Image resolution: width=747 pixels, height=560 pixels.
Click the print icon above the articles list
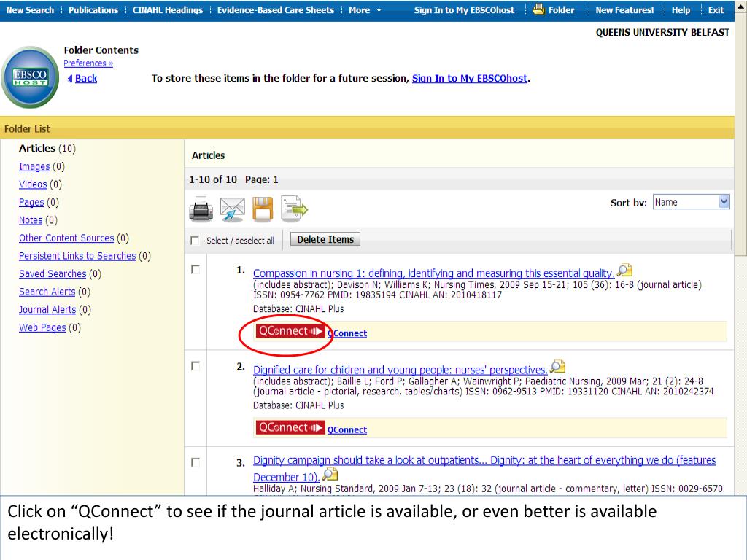(x=201, y=209)
